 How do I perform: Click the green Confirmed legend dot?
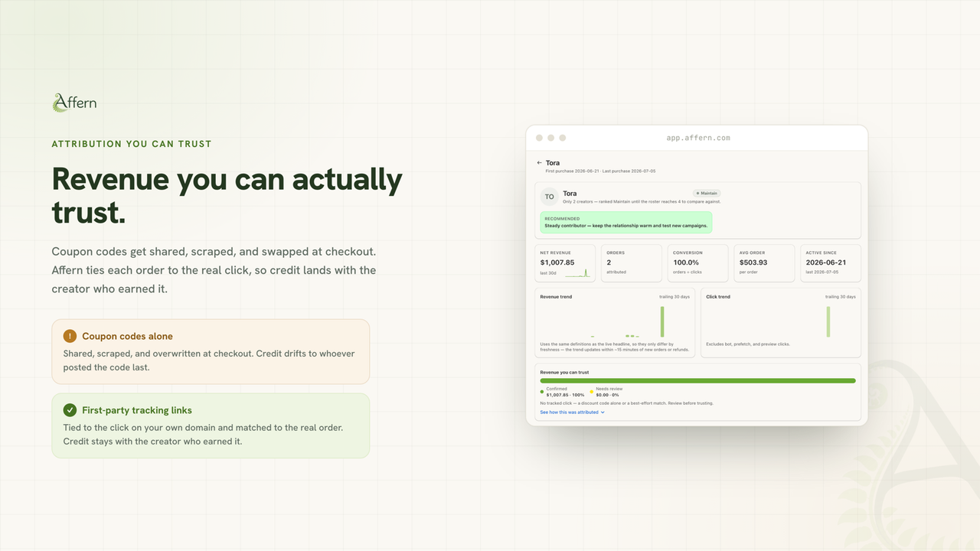pos(542,392)
